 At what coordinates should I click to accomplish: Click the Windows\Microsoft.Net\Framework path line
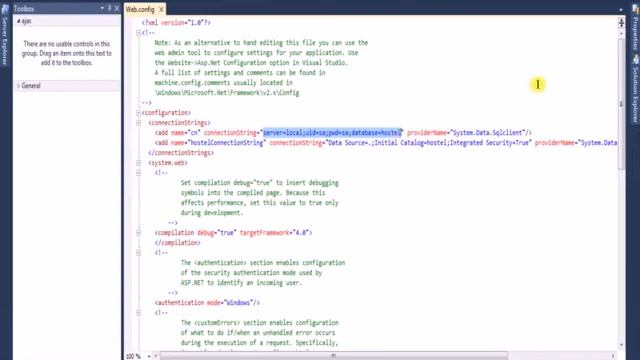click(x=227, y=93)
